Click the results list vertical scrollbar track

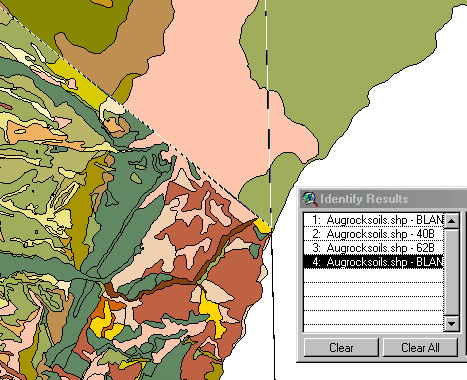click(x=452, y=272)
